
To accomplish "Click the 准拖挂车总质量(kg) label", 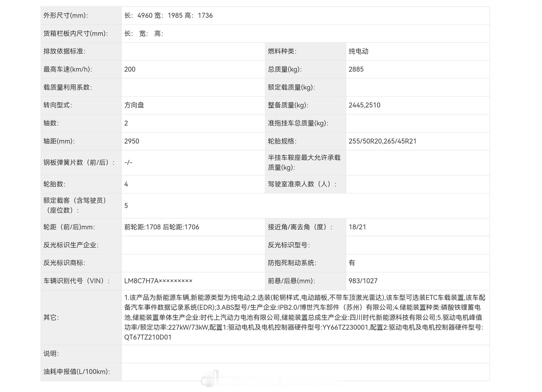I will coord(298,123).
